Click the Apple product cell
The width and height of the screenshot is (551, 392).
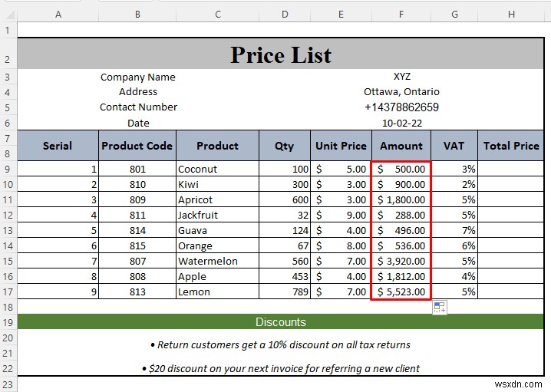point(217,276)
